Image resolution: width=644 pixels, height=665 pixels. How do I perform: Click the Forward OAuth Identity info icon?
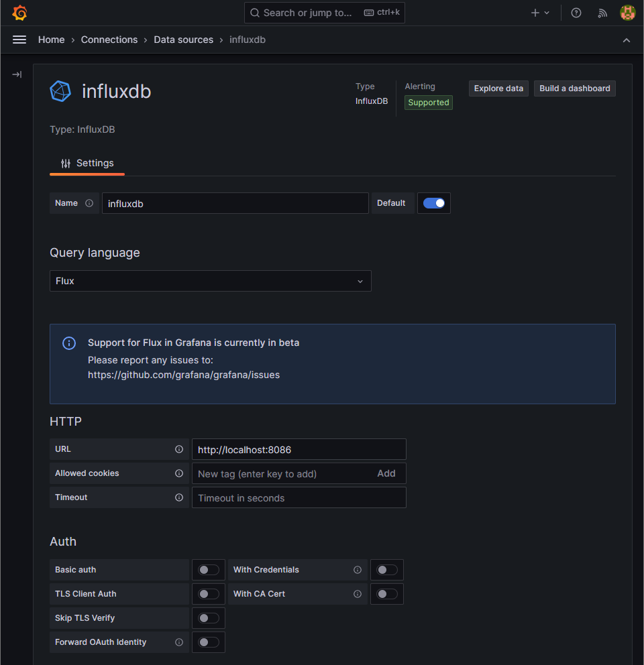tap(179, 642)
